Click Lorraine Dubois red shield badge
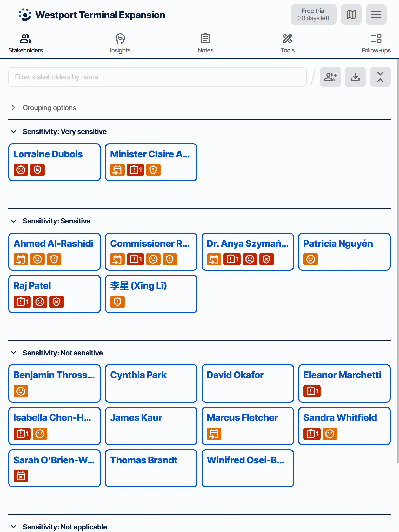The width and height of the screenshot is (399, 532). pyautogui.click(x=37, y=170)
